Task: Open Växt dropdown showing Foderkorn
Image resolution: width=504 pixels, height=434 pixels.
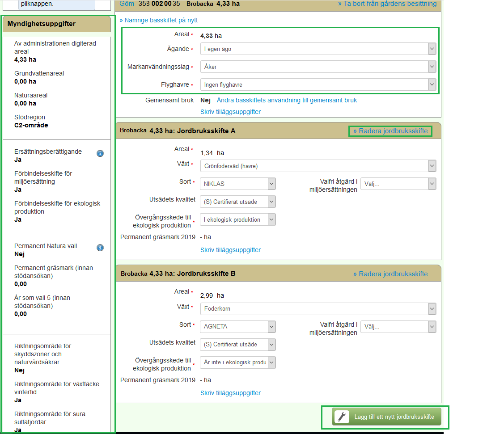Action: [x=318, y=309]
